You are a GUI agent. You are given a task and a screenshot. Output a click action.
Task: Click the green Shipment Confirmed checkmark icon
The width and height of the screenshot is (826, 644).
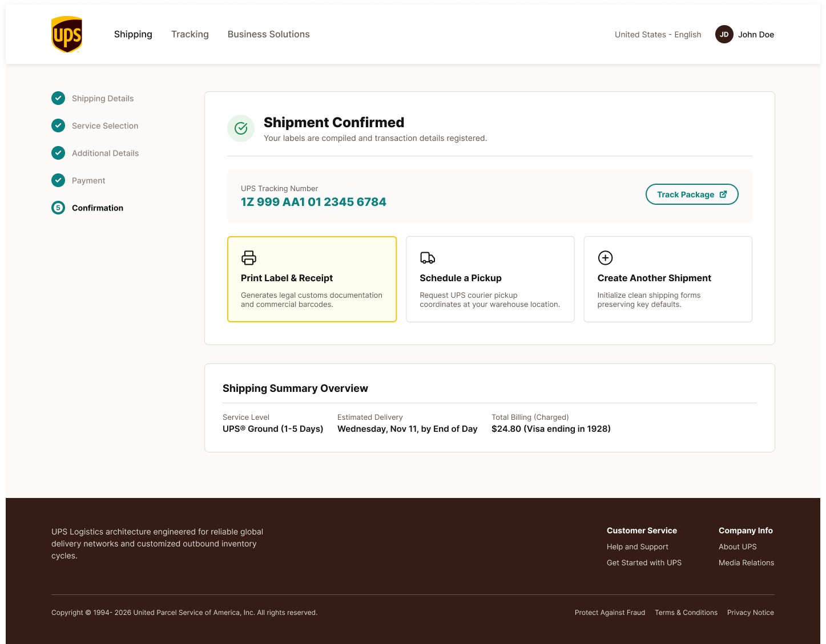click(x=241, y=128)
